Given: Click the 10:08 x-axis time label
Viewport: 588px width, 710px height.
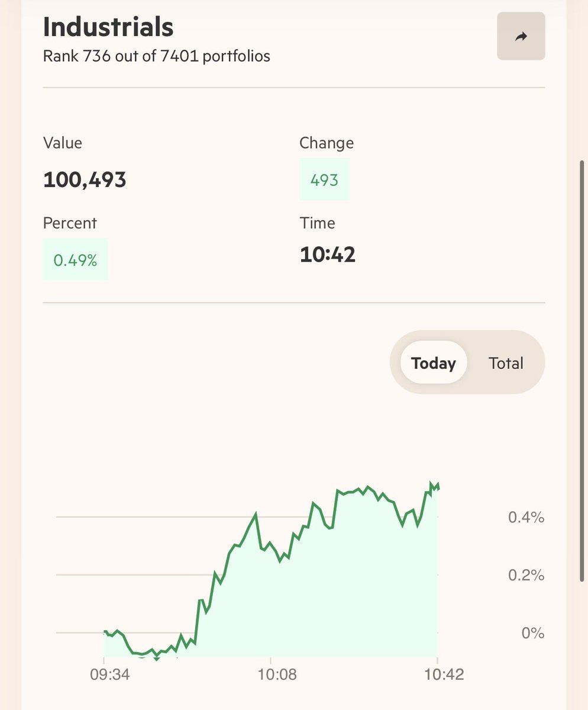Looking at the screenshot, I should [x=270, y=675].
